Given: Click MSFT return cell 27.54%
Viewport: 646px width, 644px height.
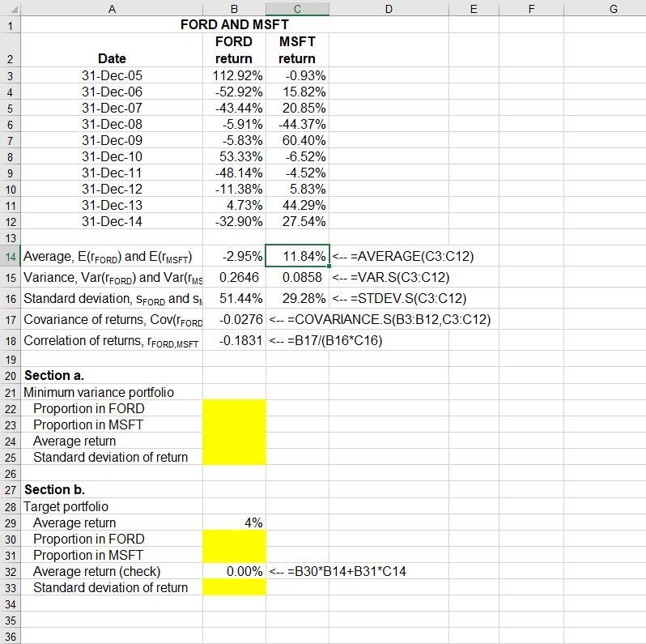Looking at the screenshot, I should coord(297,221).
